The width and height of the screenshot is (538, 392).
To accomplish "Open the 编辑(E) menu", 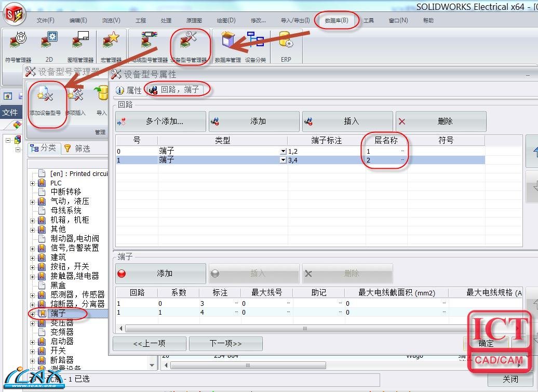I will [78, 21].
